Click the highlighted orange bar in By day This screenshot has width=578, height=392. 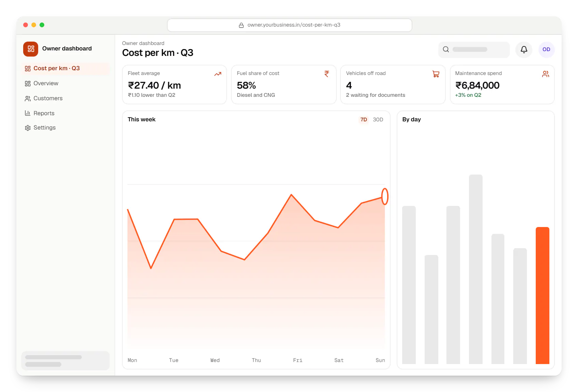point(542,296)
